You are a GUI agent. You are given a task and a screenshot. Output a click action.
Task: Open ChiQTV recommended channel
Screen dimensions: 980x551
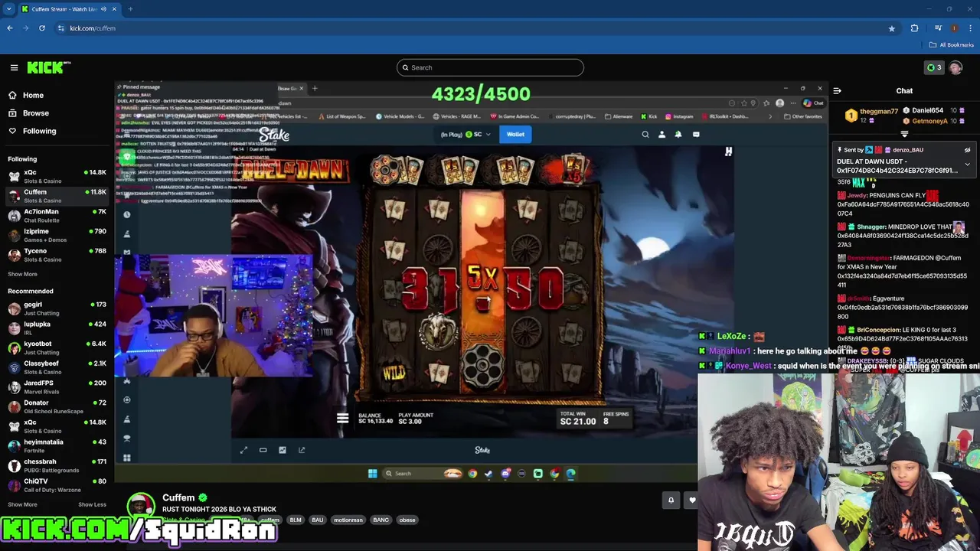pos(57,485)
